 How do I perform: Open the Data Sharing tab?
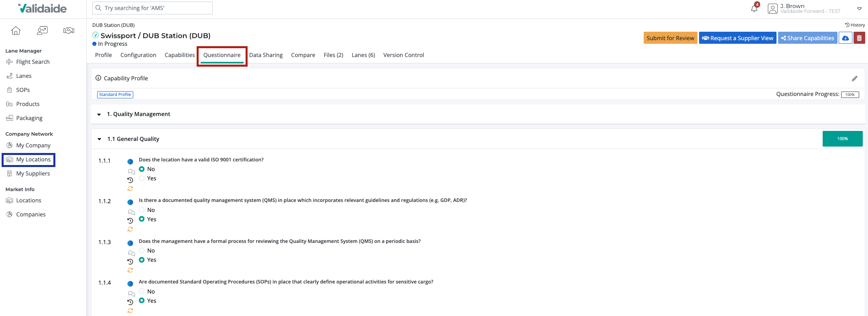click(266, 55)
